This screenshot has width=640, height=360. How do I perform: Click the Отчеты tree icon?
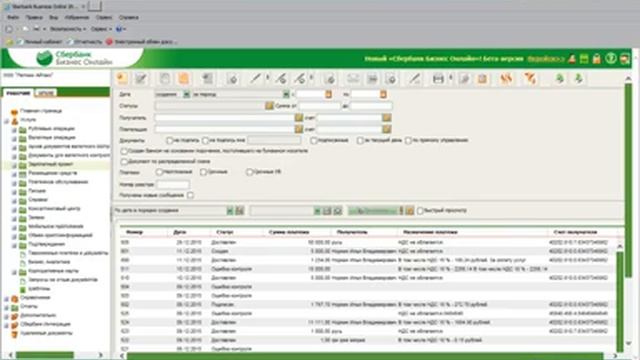pos(15,307)
